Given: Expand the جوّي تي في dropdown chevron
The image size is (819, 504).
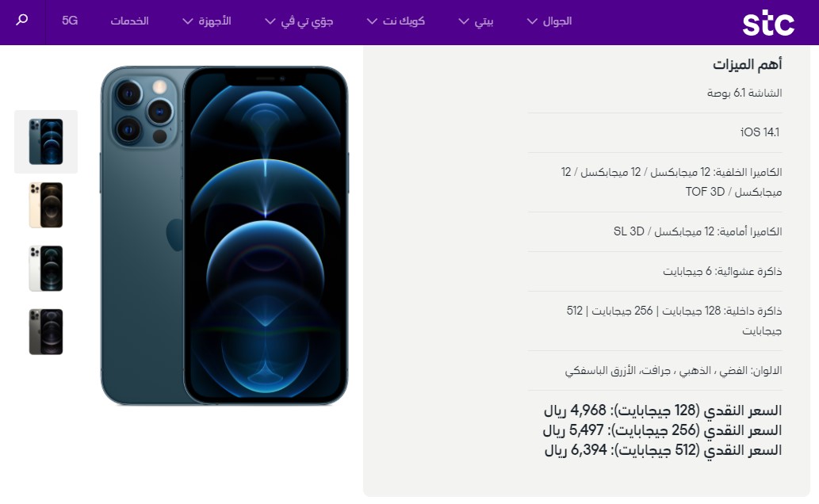Looking at the screenshot, I should [270, 21].
